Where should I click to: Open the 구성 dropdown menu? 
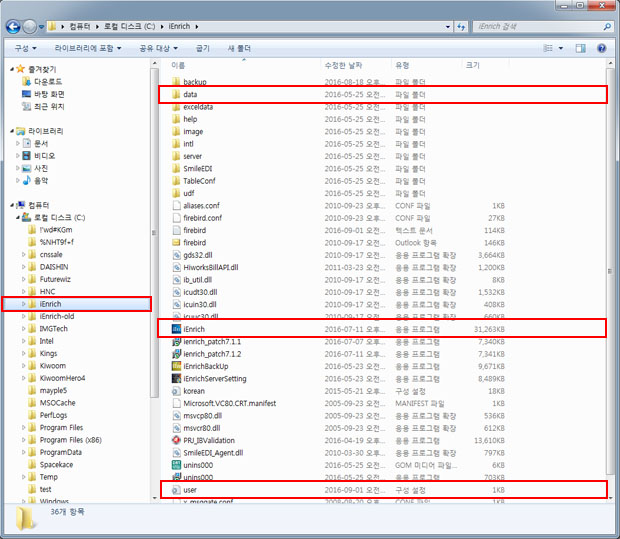tap(25, 48)
